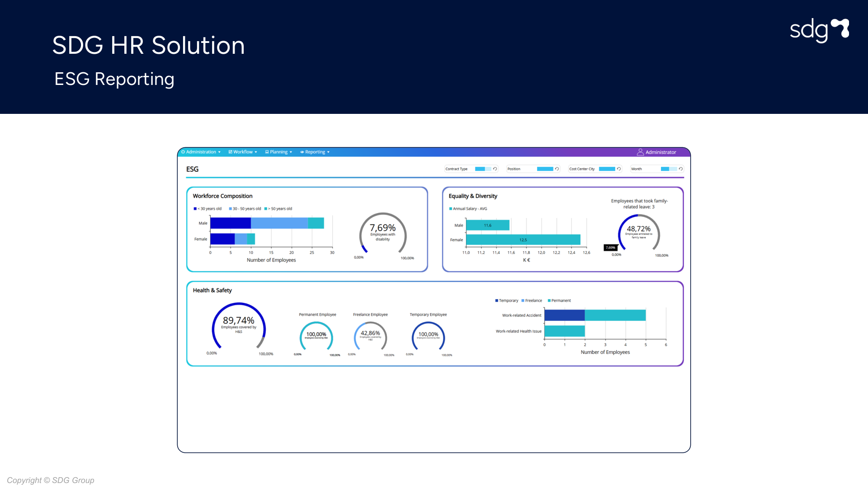Click the Administration gear icon
The width and height of the screenshot is (868, 488).
click(x=183, y=152)
